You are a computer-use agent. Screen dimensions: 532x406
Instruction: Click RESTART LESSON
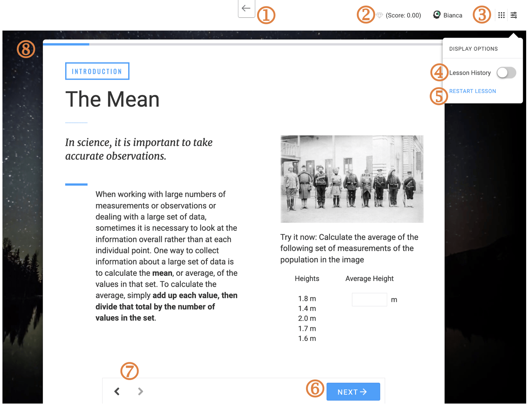tap(472, 91)
